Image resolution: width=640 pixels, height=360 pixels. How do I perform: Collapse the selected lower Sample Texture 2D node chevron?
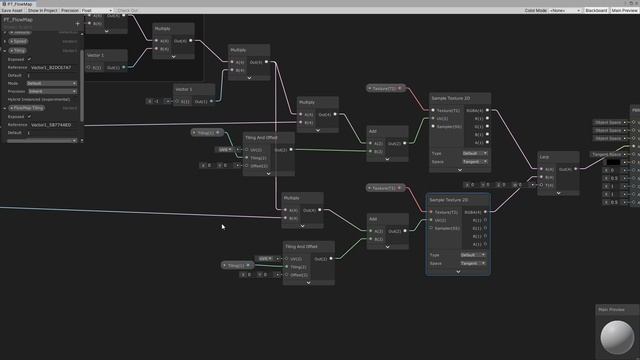pos(458,271)
